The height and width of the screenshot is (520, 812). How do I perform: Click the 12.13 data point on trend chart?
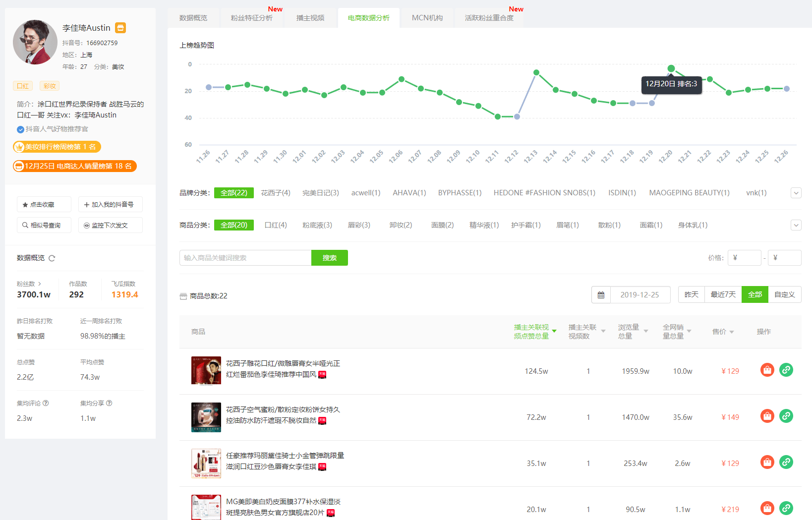(x=536, y=72)
